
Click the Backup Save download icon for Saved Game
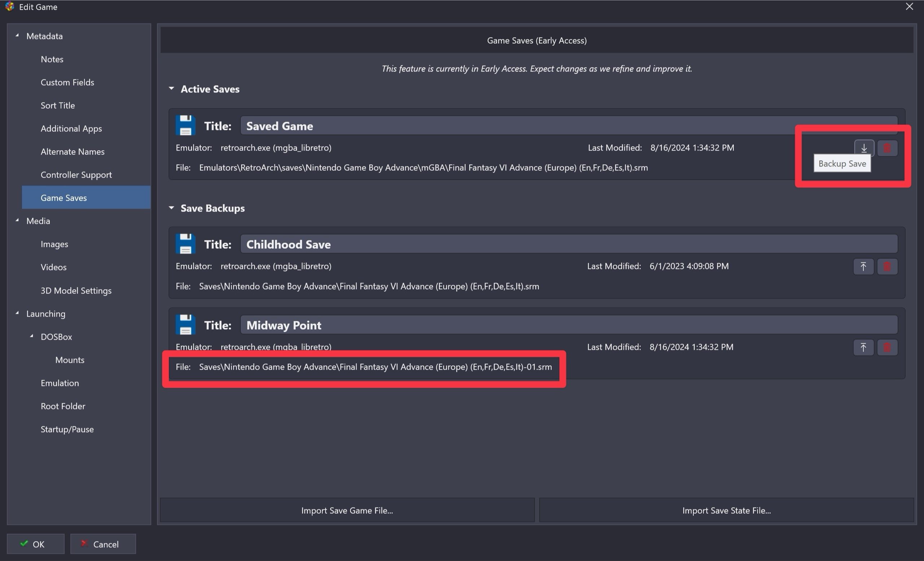coord(864,148)
